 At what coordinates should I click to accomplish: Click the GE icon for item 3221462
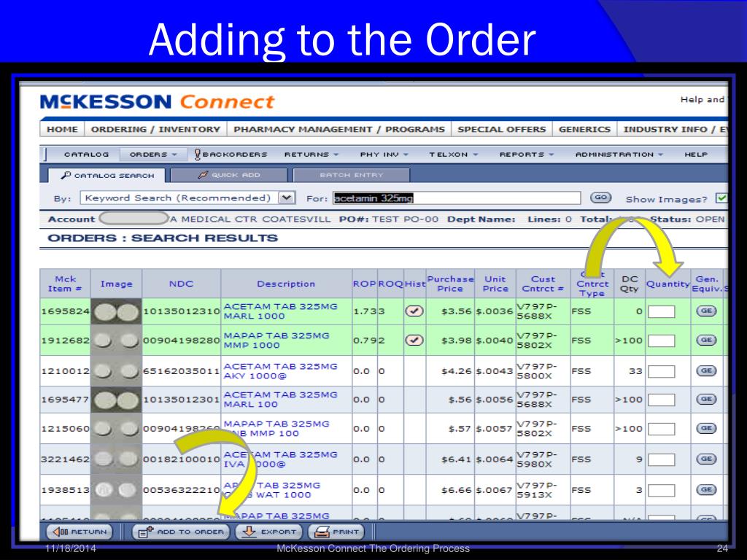tap(706, 459)
